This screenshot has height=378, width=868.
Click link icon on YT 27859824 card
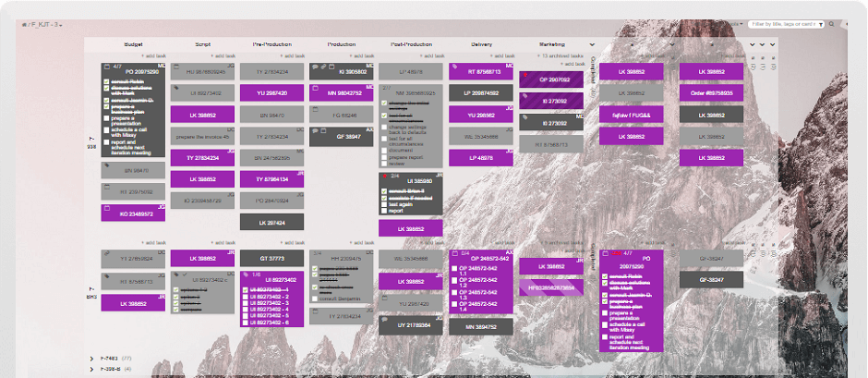[x=107, y=252]
